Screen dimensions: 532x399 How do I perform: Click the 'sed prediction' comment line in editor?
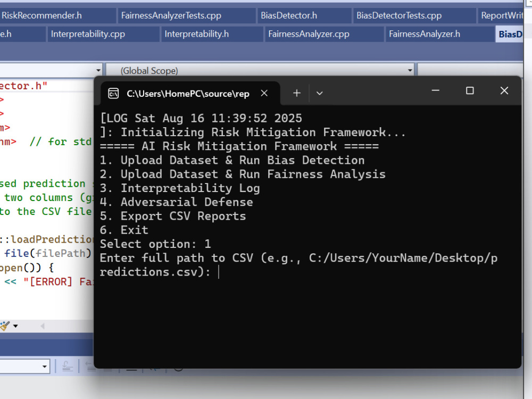tap(43, 184)
